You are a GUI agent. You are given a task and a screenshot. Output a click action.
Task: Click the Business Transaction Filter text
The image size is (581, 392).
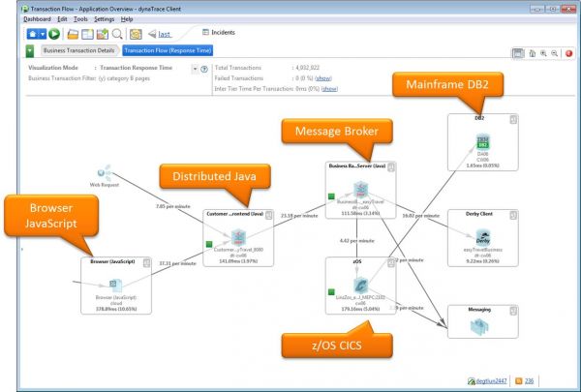click(x=89, y=78)
